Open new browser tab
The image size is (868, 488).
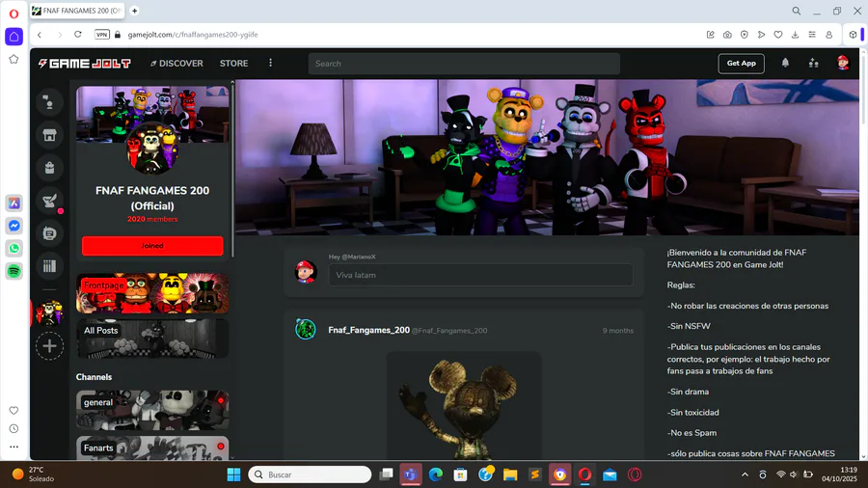pos(134,11)
